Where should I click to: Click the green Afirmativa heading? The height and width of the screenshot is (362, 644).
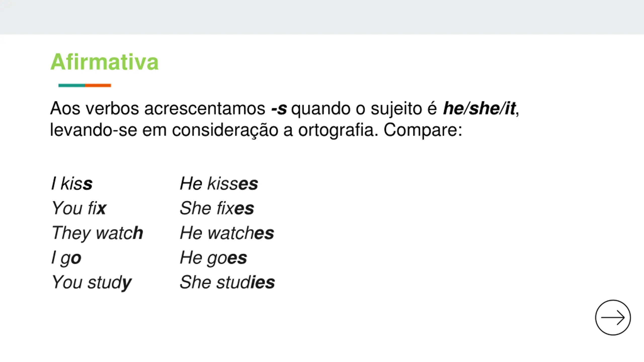pyautogui.click(x=104, y=62)
